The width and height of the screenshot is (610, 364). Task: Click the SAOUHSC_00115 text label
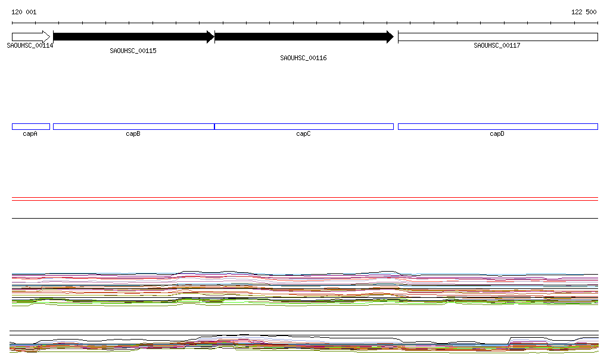click(133, 51)
